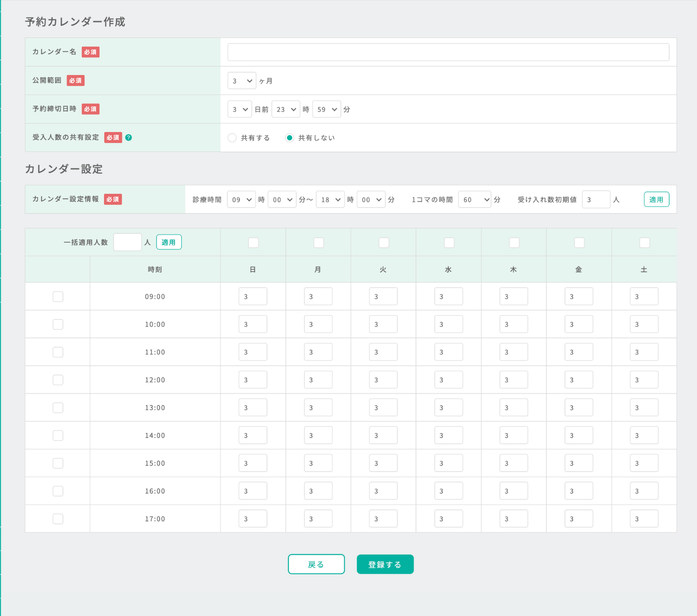The width and height of the screenshot is (697, 616).
Task: Click the 登録する button
Action: [385, 564]
